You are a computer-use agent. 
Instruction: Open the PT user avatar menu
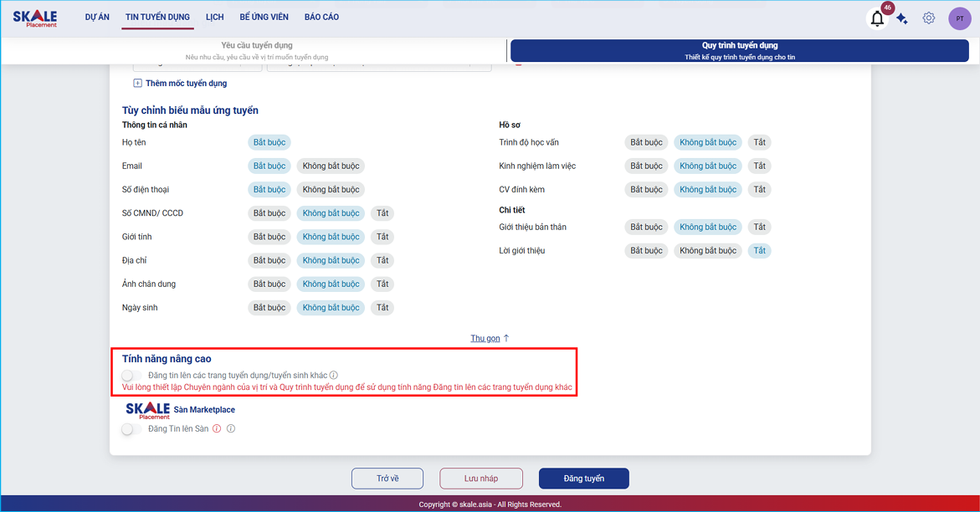pyautogui.click(x=960, y=18)
